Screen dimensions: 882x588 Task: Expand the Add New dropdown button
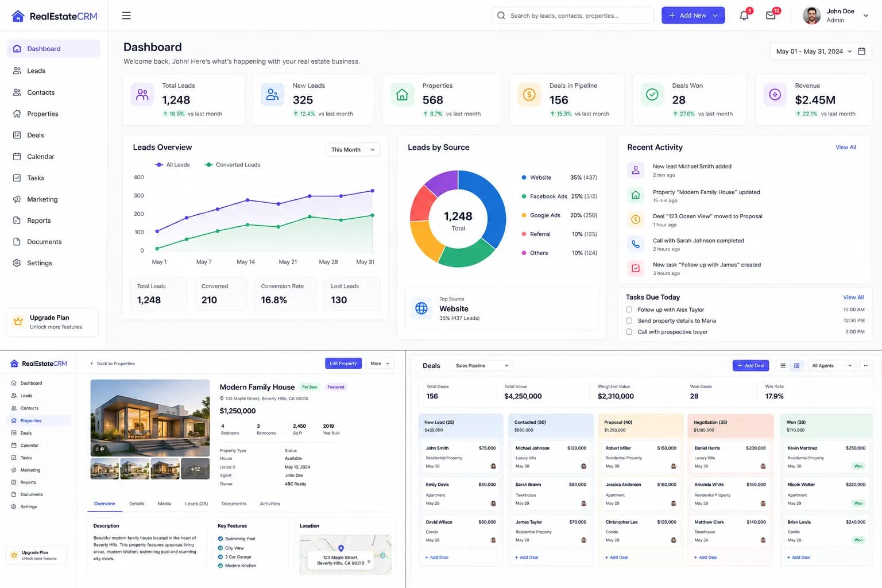tap(693, 16)
